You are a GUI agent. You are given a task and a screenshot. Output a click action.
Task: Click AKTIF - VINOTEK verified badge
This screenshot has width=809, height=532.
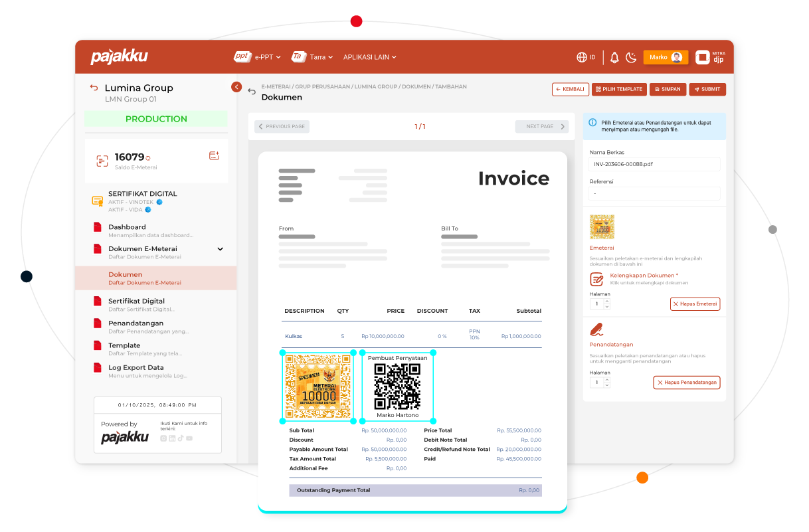tap(159, 202)
